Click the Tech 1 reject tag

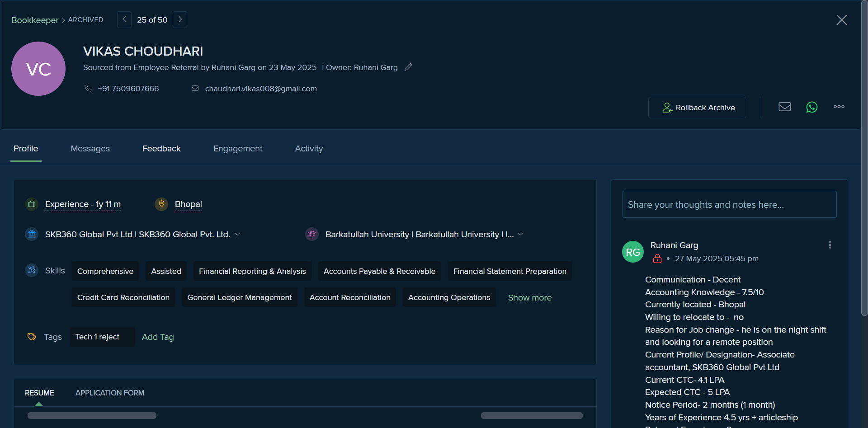(x=103, y=337)
